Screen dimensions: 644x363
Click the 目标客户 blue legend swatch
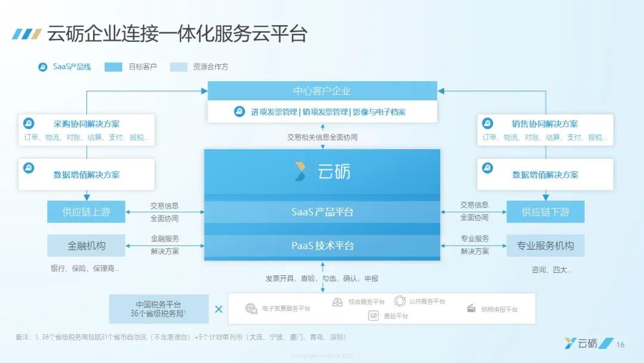[113, 67]
